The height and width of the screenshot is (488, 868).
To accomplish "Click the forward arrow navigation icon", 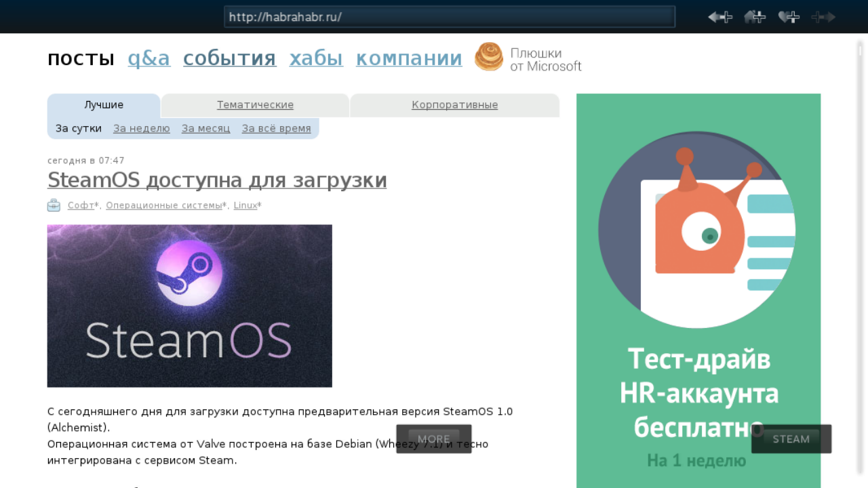I will 823,17.
